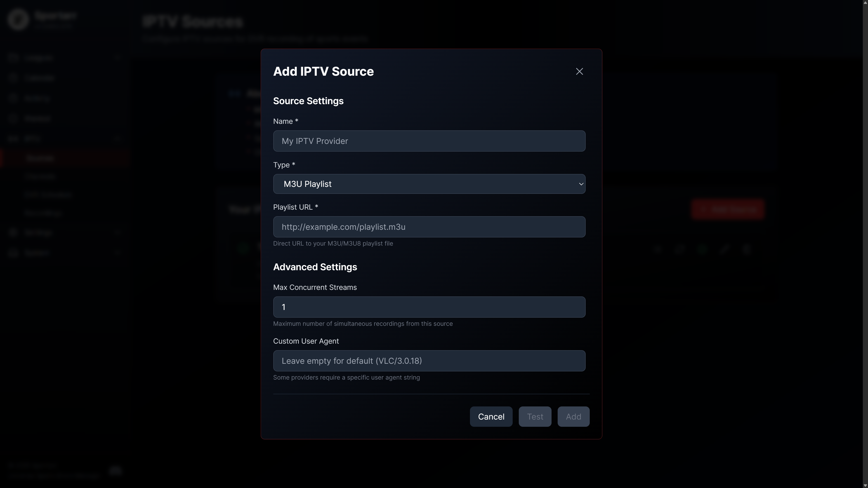
Task: Click the scrollbar down arrow
Action: click(865, 485)
